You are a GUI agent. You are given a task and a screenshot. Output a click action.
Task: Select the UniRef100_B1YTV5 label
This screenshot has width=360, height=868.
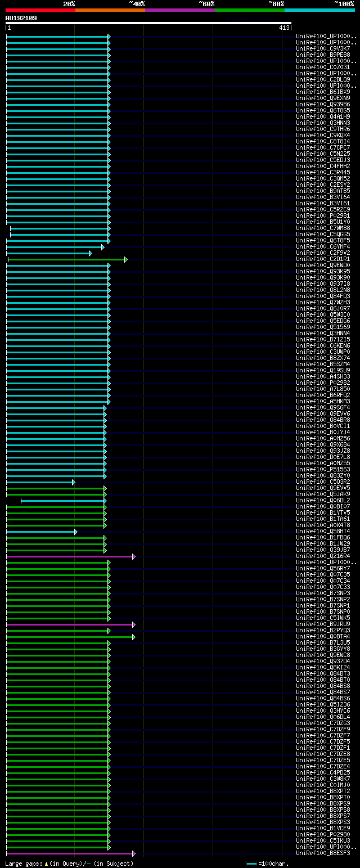click(323, 513)
